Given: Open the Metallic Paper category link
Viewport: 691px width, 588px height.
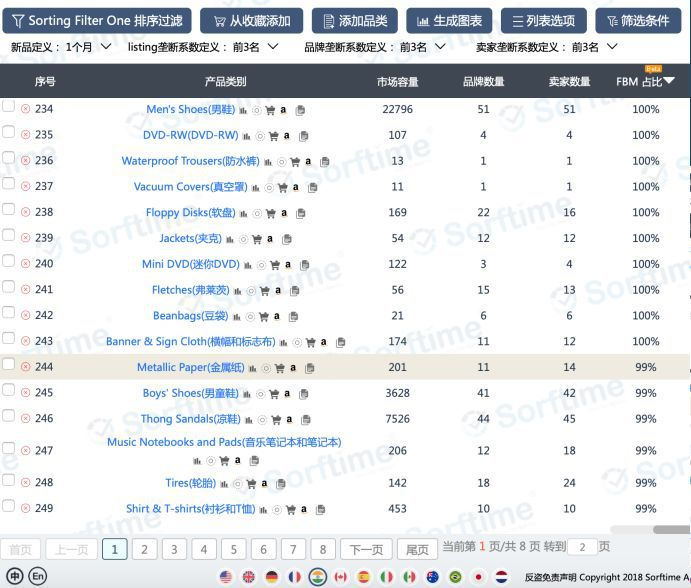Looking at the screenshot, I should [x=190, y=367].
